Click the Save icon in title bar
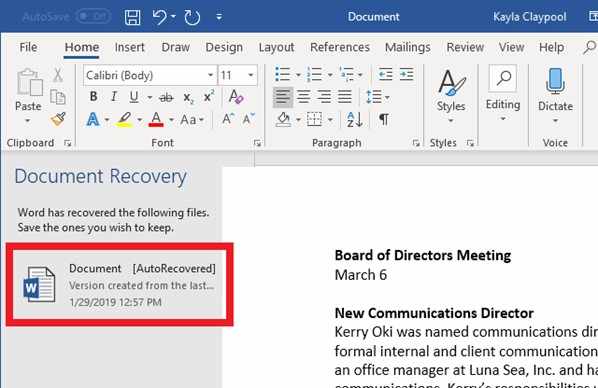The width and height of the screenshot is (598, 388). (132, 17)
